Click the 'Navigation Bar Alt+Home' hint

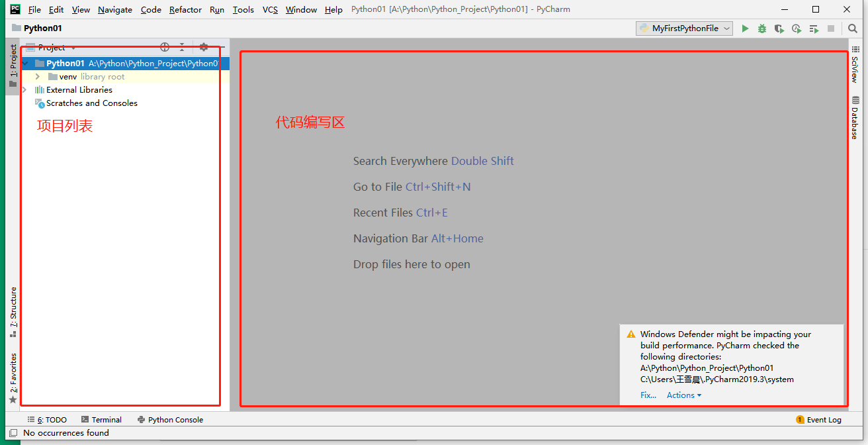pos(418,238)
